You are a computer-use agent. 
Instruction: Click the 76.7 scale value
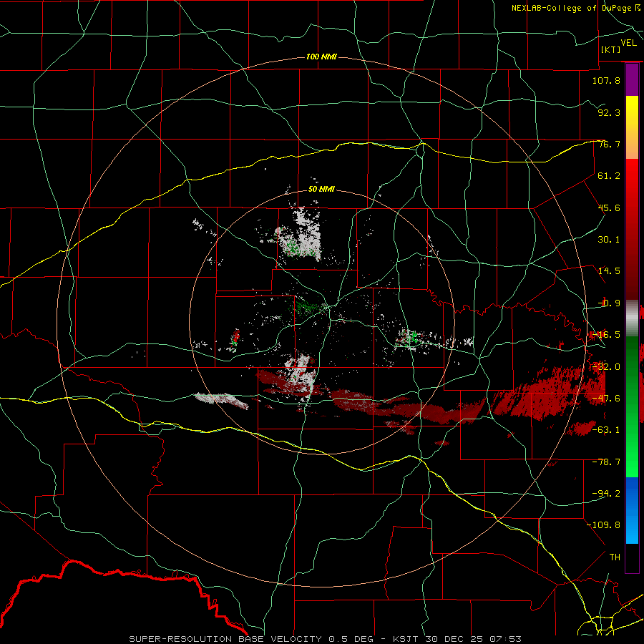tap(609, 144)
